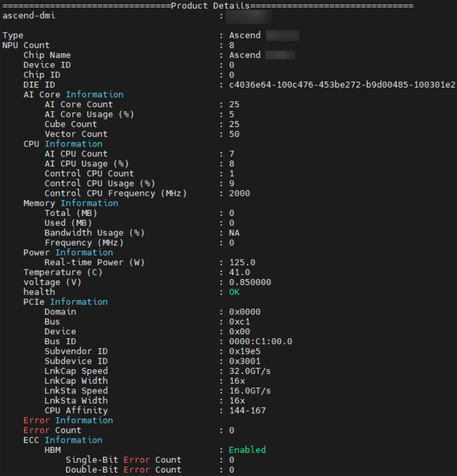
Task: Select the "Total (MB)" label
Action: pyautogui.click(x=71, y=213)
